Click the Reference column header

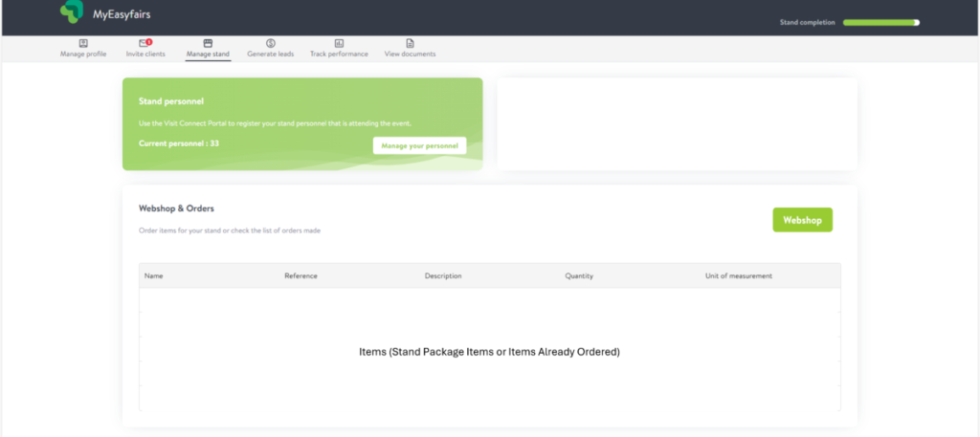click(x=301, y=276)
